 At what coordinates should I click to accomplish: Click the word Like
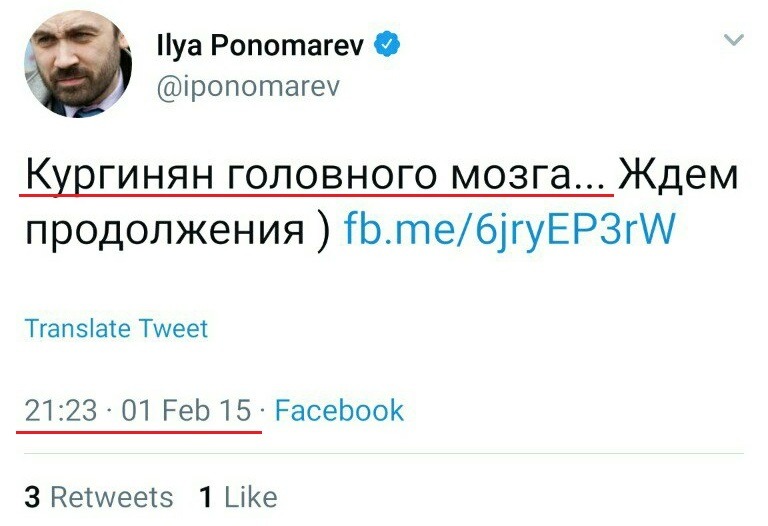coord(250,497)
